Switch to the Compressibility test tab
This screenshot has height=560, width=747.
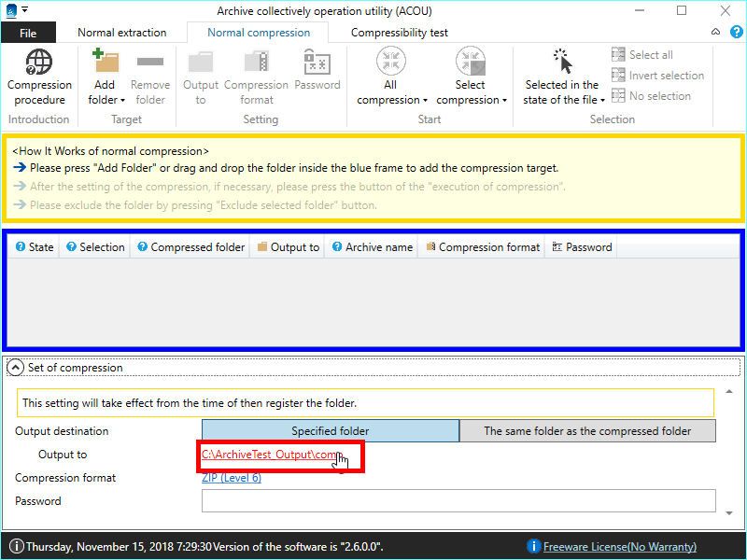[x=399, y=33]
